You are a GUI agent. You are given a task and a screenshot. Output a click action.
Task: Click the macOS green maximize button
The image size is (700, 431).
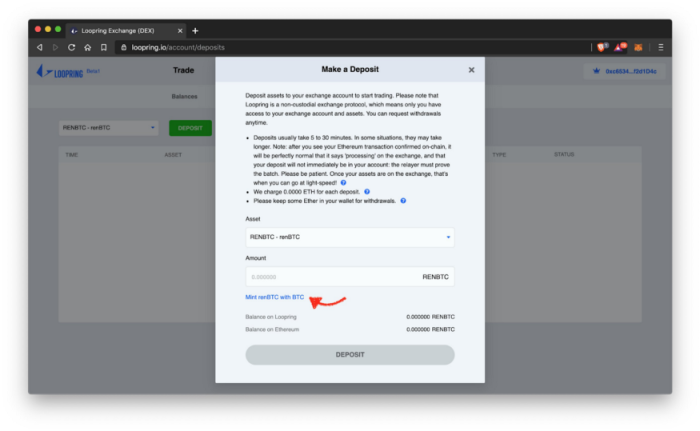pos(58,29)
